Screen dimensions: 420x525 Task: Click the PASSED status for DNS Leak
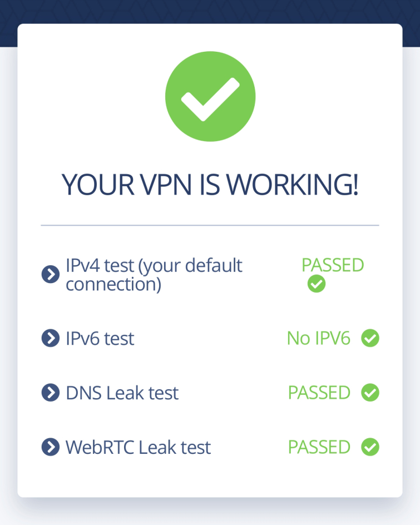click(319, 393)
